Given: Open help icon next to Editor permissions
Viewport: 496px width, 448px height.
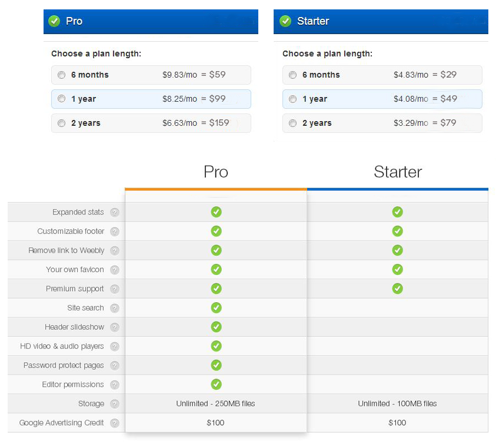Looking at the screenshot, I should pyautogui.click(x=115, y=385).
